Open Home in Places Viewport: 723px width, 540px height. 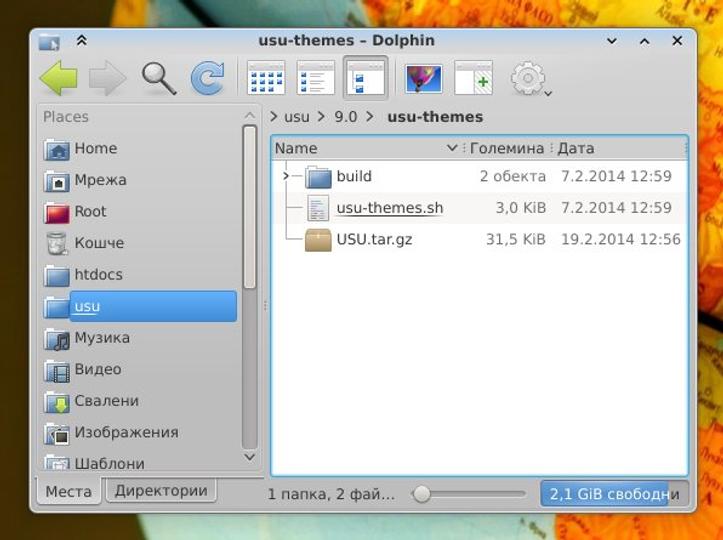point(138,148)
